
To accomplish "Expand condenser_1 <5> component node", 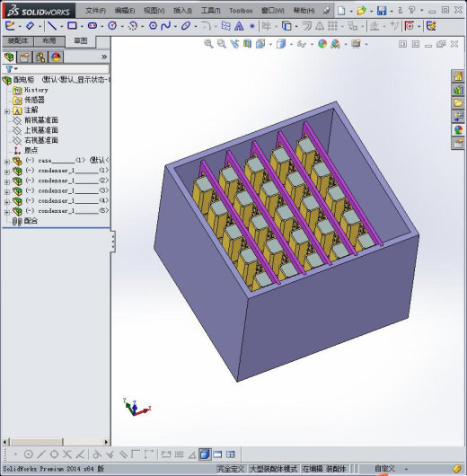I will 7,212.
